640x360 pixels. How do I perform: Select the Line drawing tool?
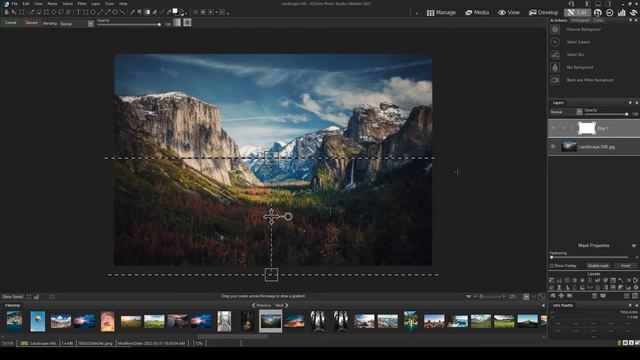pyautogui.click(x=100, y=12)
